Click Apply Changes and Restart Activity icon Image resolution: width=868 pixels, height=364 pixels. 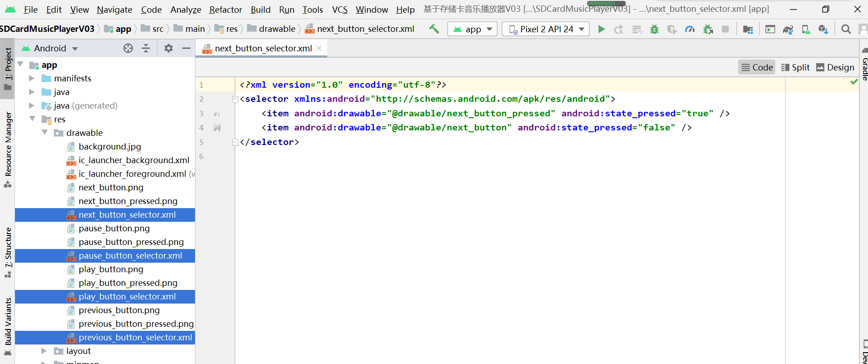pyautogui.click(x=619, y=30)
